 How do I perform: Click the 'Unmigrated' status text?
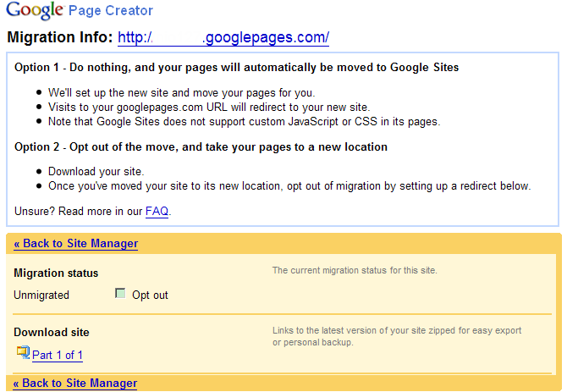pos(41,295)
